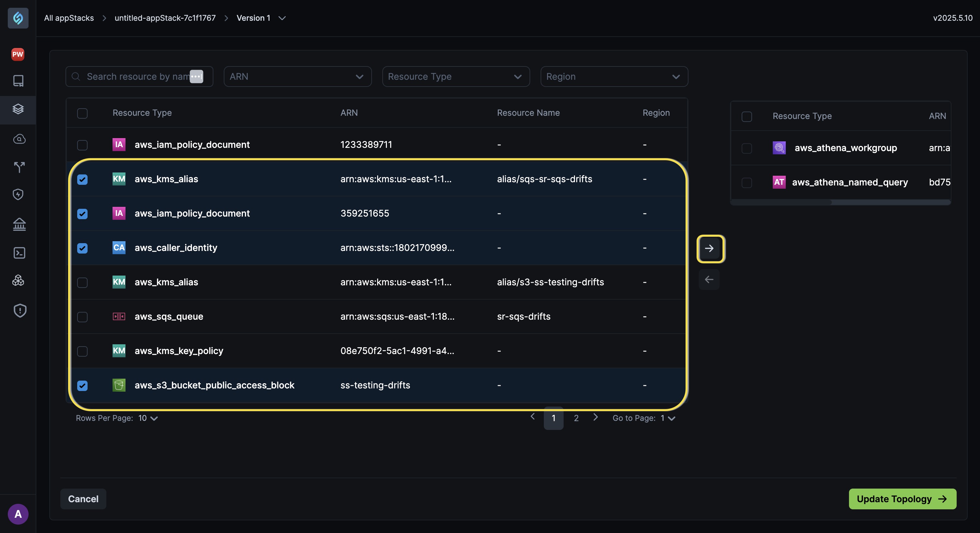Screen dimensions: 980x533
Task: Expand the Region filter dropdown
Action: [614, 77]
